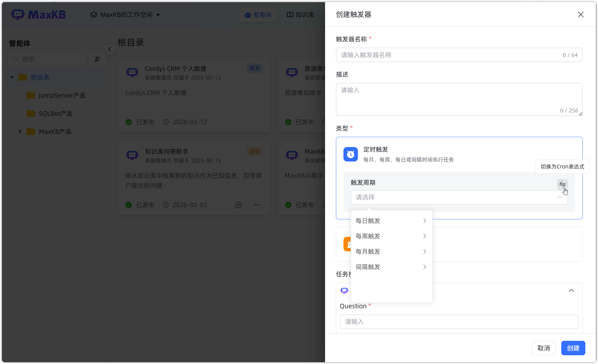Click the orange event trigger icon
Screen dimensions: 598x364
point(347,244)
